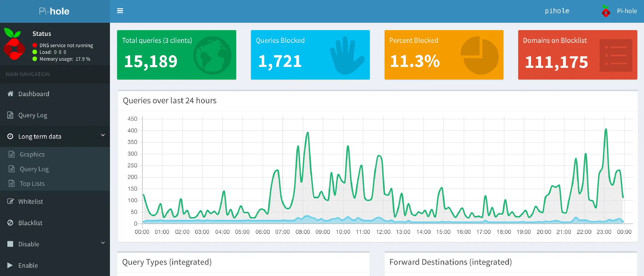
Task: Click the globe icon in Total queries card
Action: pos(212,55)
